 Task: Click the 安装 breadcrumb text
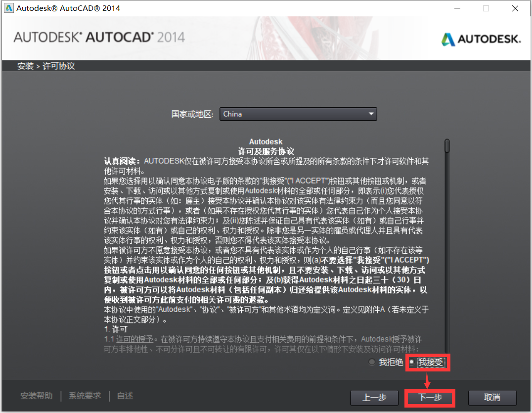point(25,66)
